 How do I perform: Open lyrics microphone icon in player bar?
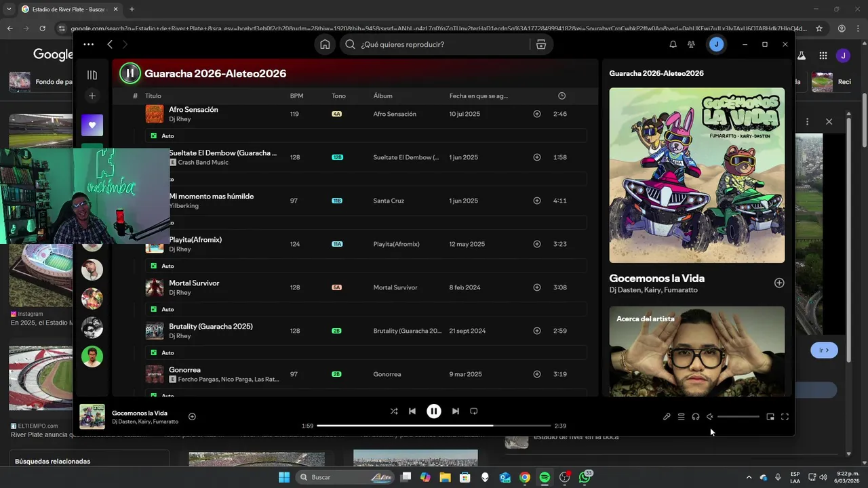(667, 417)
